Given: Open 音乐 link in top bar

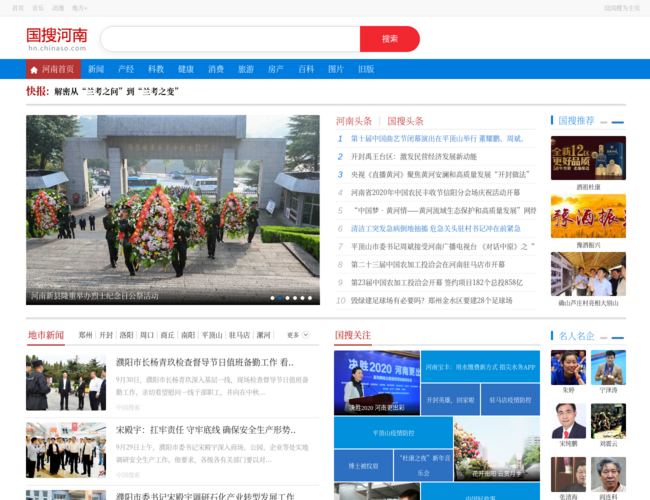Looking at the screenshot, I should [x=38, y=8].
